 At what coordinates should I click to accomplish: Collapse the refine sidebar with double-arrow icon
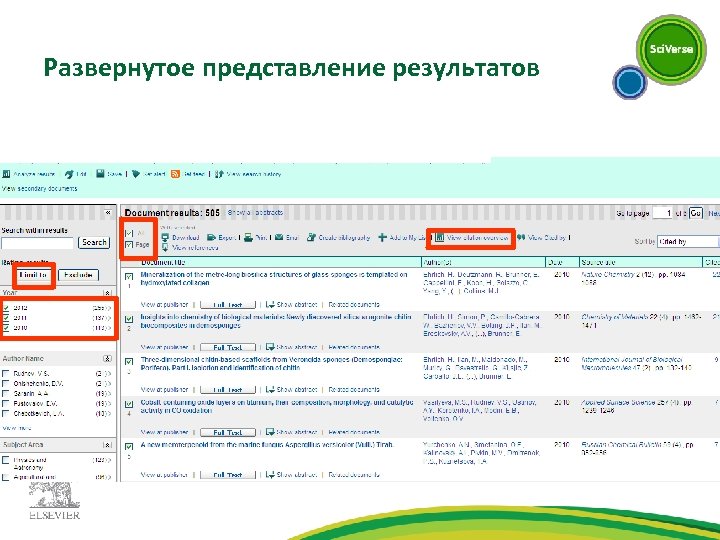coord(108,213)
